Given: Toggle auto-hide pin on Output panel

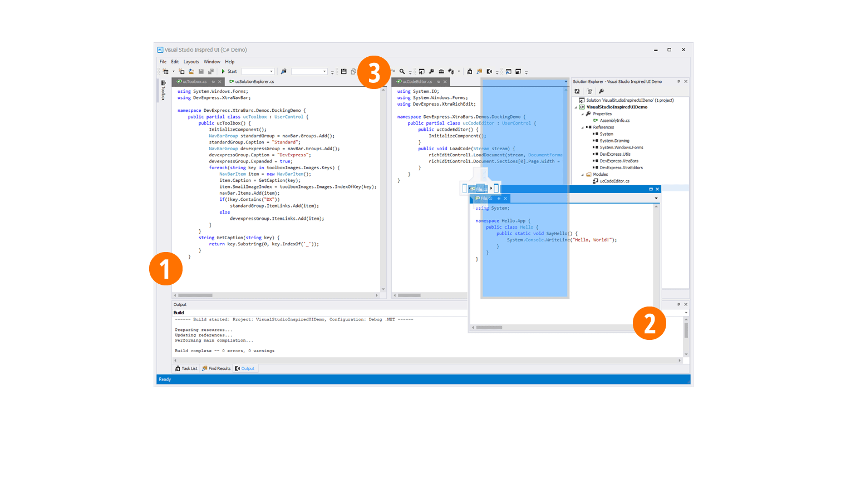Looking at the screenshot, I should pyautogui.click(x=678, y=304).
